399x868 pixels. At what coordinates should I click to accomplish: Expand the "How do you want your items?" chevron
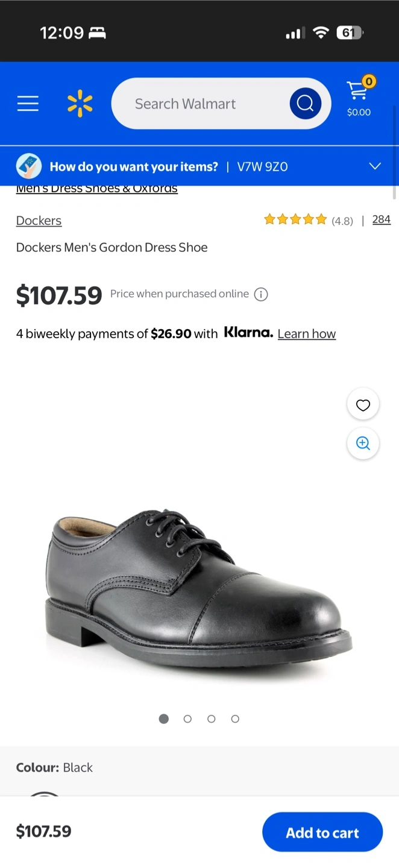pyautogui.click(x=375, y=166)
